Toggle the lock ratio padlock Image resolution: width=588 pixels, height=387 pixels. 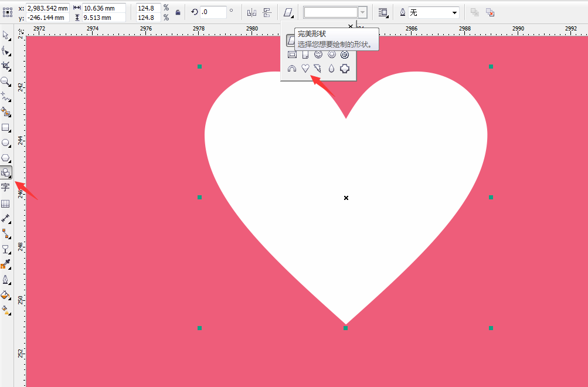[178, 12]
